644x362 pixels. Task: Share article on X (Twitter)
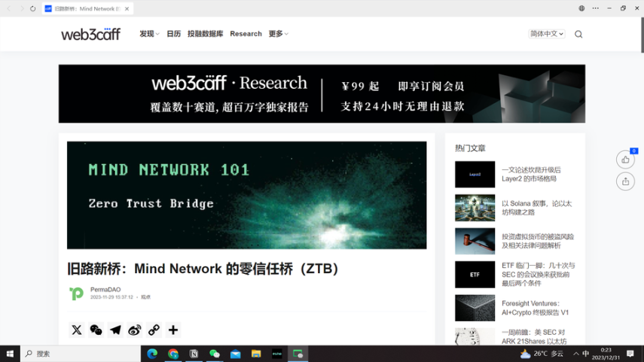click(x=77, y=330)
